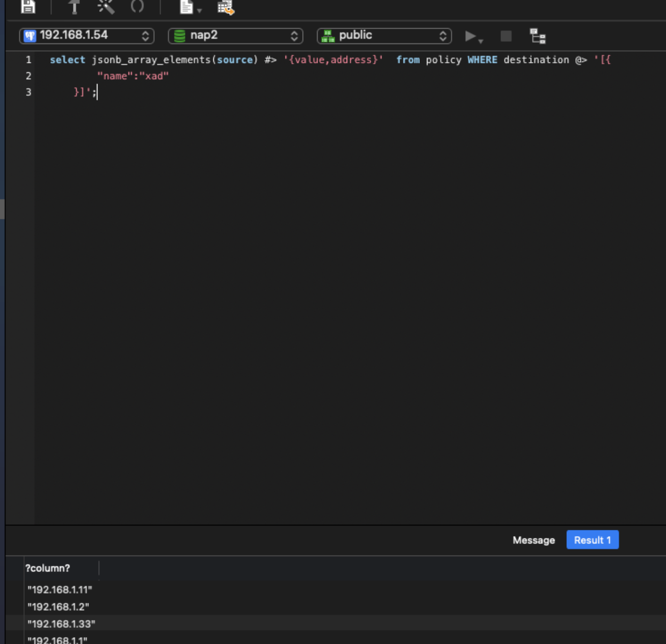Click the Explain query tree icon

[x=538, y=36]
